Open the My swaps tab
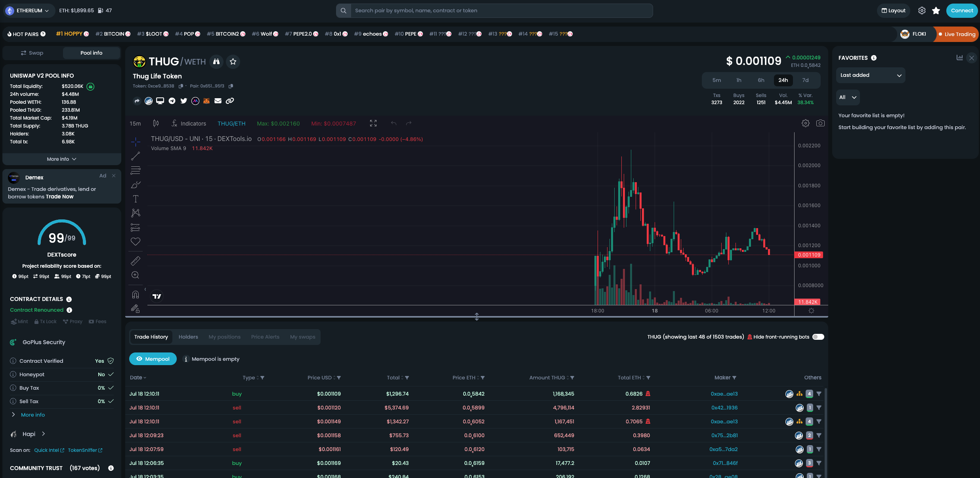This screenshot has width=980, height=478. (x=303, y=337)
